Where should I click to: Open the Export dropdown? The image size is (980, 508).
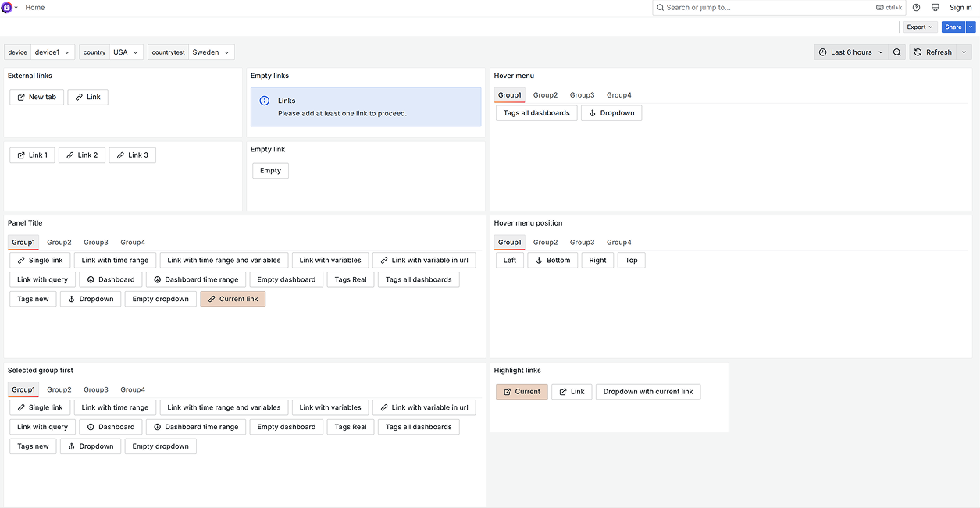(x=920, y=27)
